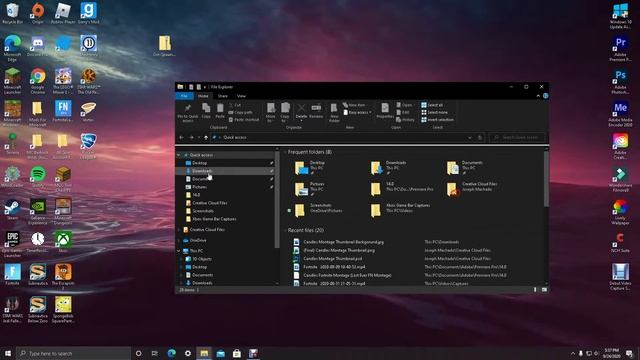
Task: Click the Properties ribbon button
Action: (x=385, y=111)
